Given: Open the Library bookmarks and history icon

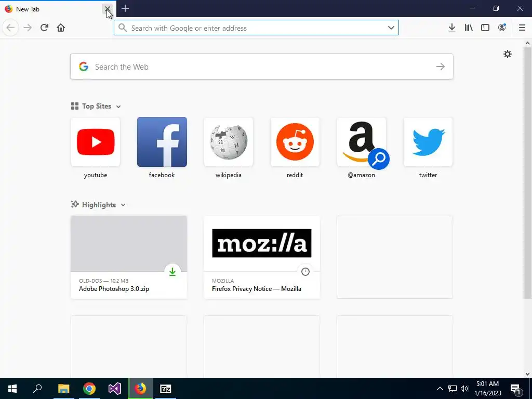Looking at the screenshot, I should pos(469,28).
